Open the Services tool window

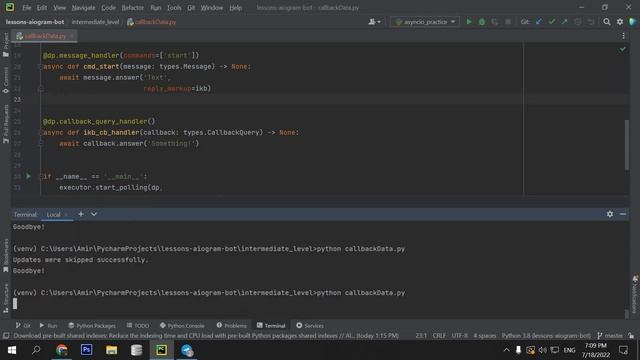tap(310, 325)
